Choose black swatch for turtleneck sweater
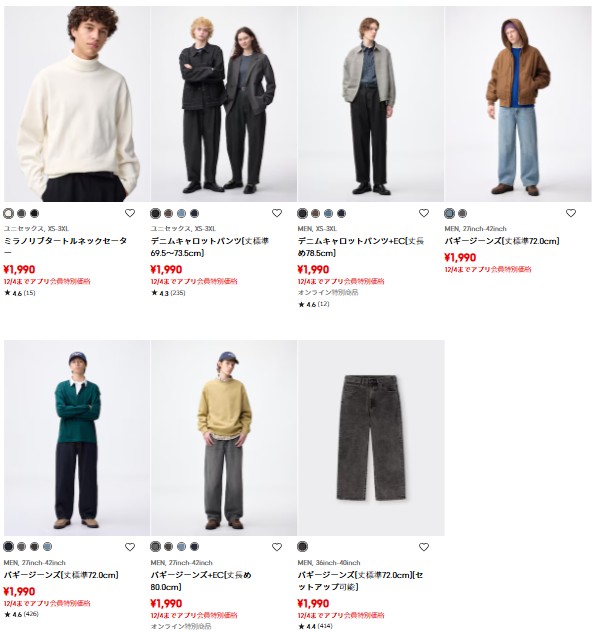 [34, 213]
